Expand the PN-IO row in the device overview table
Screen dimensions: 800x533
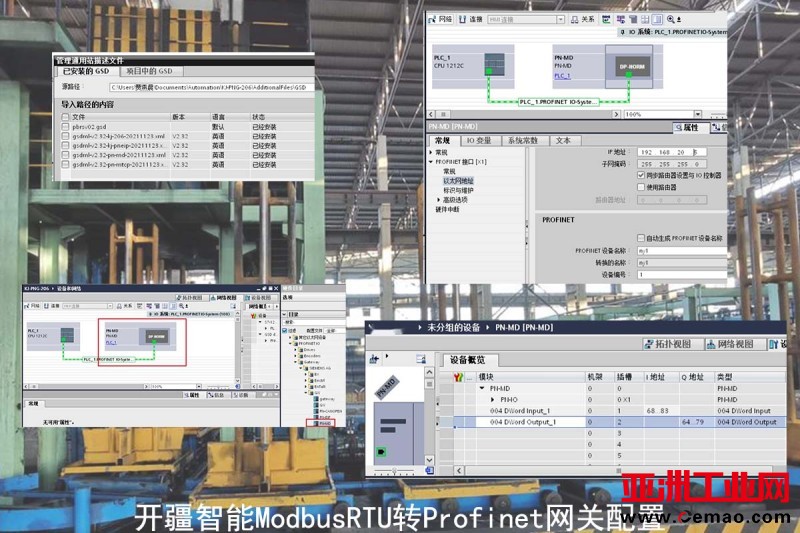point(492,399)
